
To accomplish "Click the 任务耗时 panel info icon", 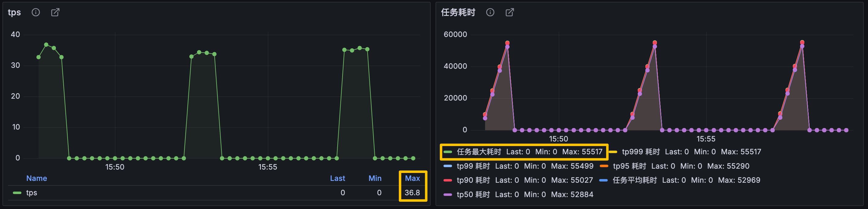I will 490,13.
